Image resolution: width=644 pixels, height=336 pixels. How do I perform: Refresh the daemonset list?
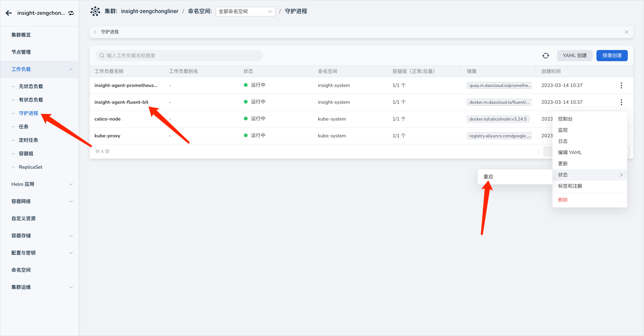pyautogui.click(x=546, y=56)
